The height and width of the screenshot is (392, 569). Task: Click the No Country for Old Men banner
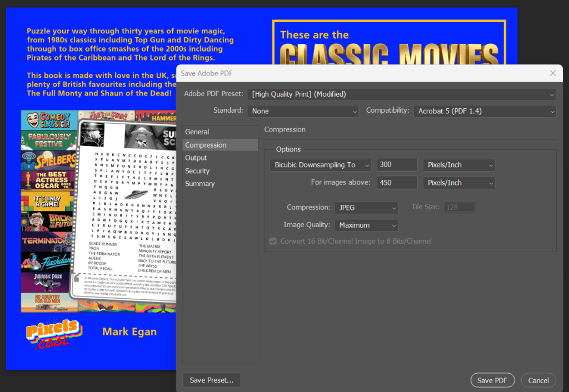[x=49, y=303]
